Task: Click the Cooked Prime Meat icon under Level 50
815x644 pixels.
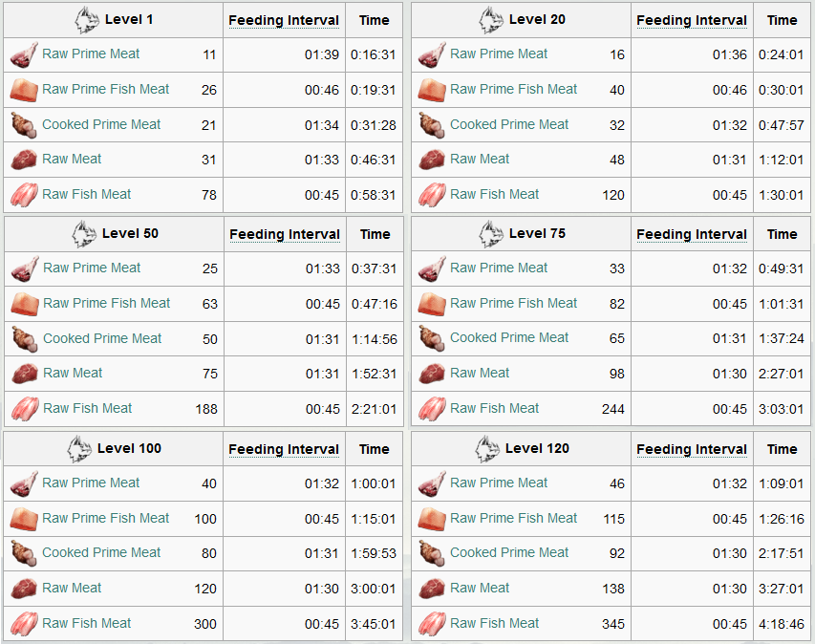Action: [25, 339]
